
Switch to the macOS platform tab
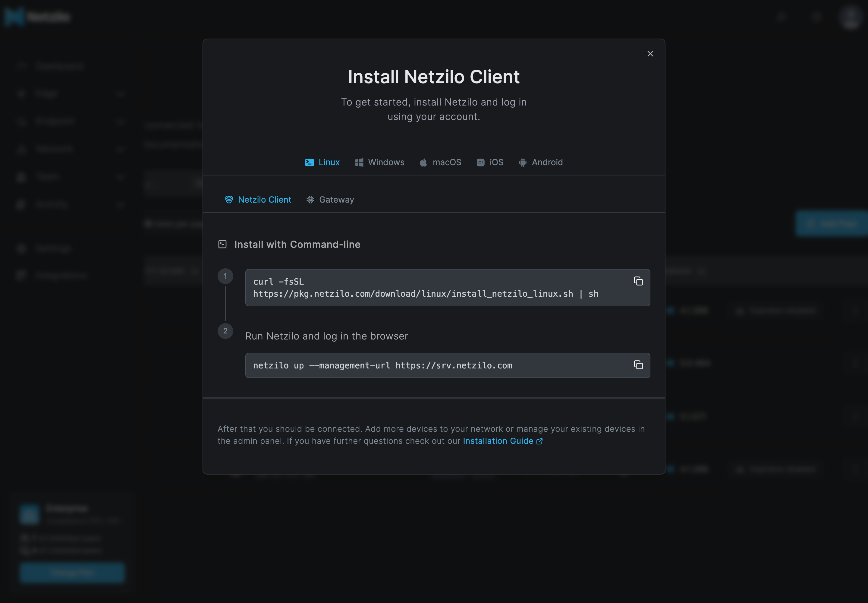pos(440,163)
